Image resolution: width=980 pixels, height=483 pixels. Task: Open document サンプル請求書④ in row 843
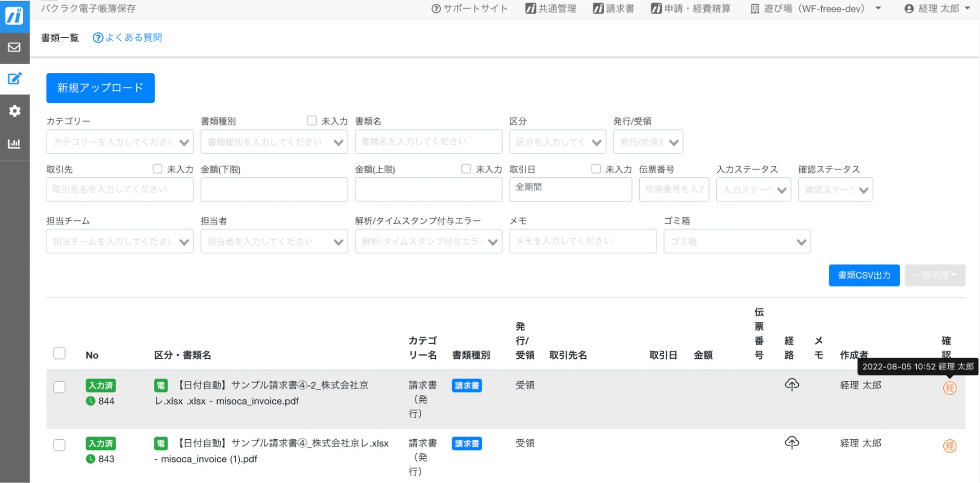click(271, 451)
